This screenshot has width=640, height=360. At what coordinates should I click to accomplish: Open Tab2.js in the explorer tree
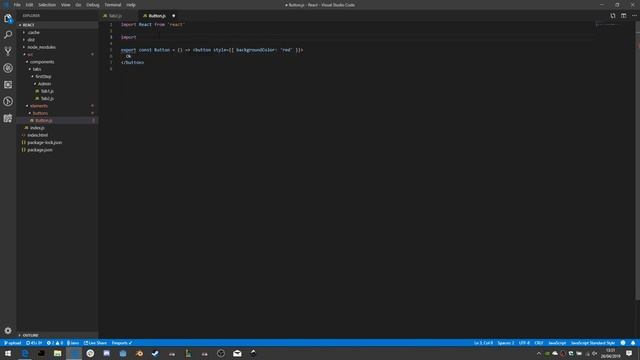pyautogui.click(x=57, y=98)
